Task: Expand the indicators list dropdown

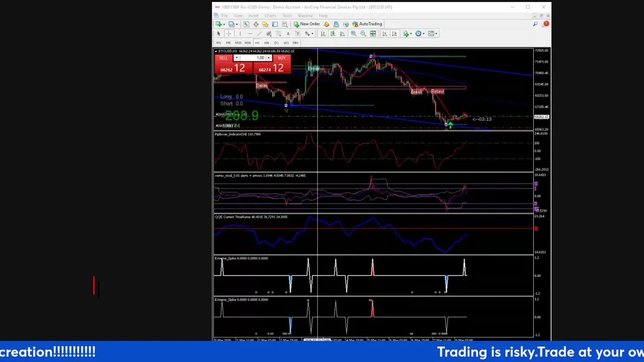Action: click(x=411, y=34)
